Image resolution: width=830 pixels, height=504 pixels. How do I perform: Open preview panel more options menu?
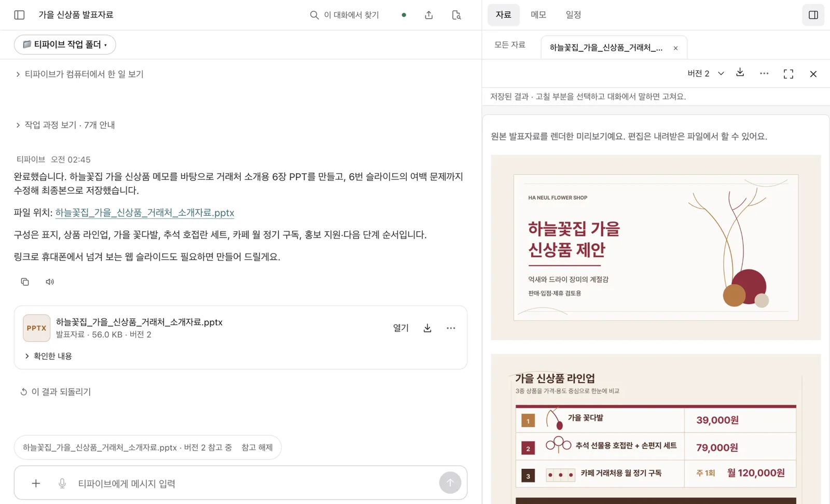tap(764, 74)
